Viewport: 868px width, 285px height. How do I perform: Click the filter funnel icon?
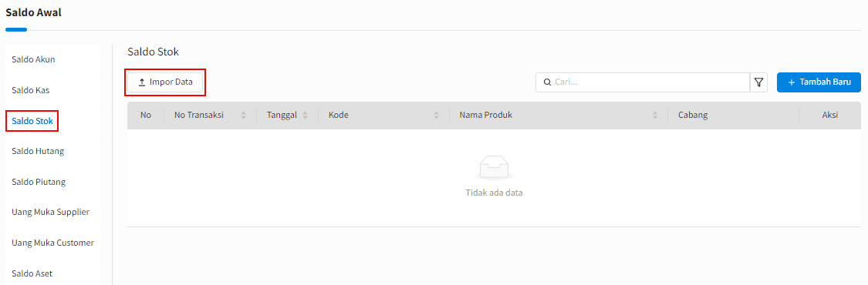coord(758,82)
